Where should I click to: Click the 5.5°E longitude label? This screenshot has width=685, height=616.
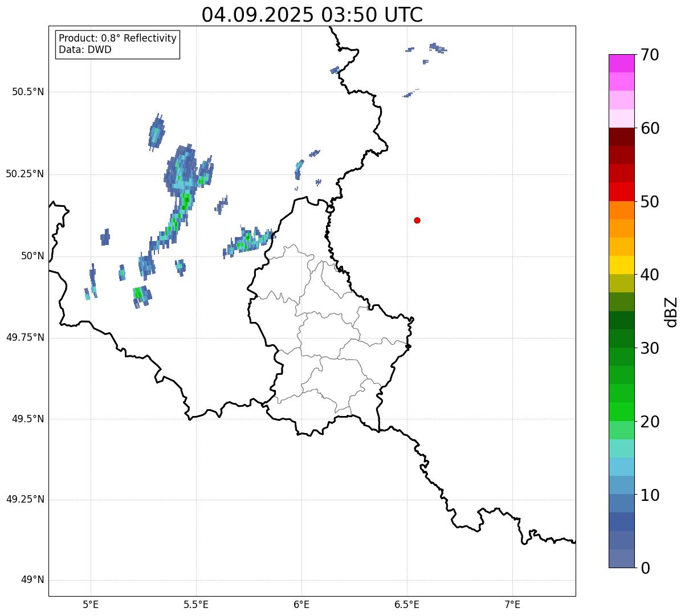point(196,605)
